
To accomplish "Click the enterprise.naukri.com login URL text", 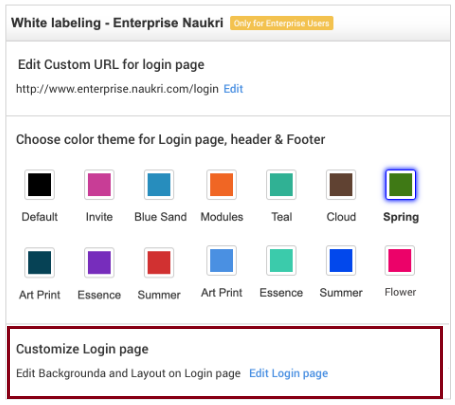I will tap(117, 89).
